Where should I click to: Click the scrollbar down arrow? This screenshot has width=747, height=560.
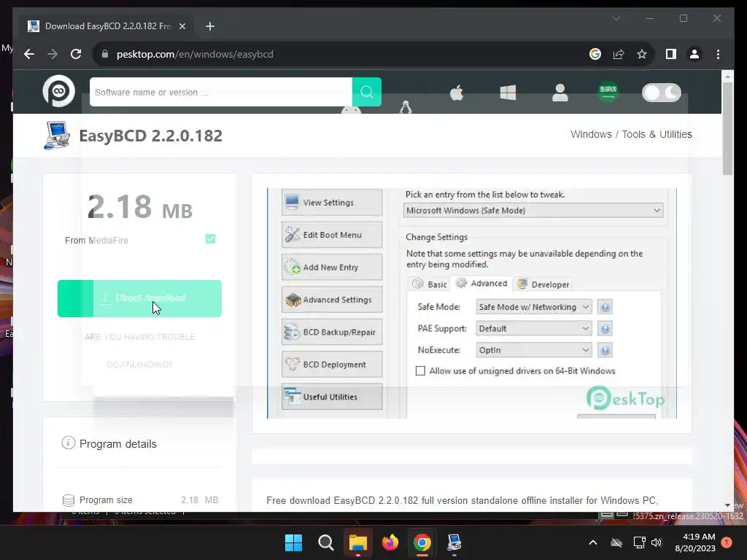coord(727,505)
